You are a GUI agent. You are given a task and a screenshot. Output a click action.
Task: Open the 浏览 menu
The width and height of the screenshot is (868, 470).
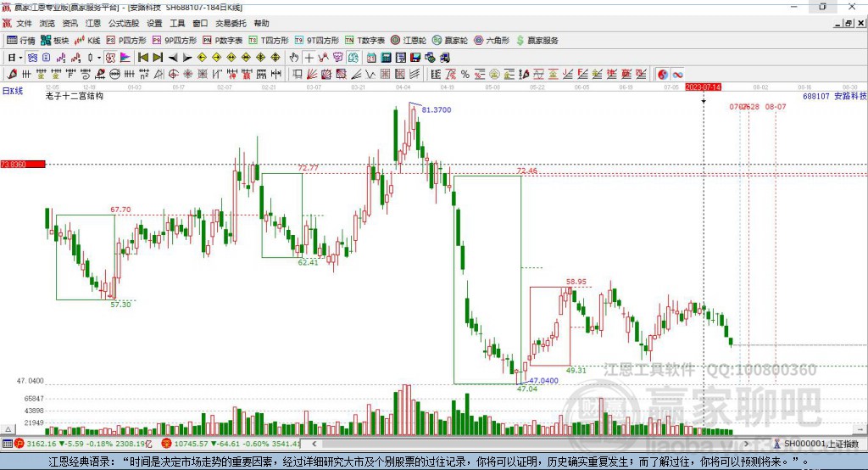tap(47, 23)
